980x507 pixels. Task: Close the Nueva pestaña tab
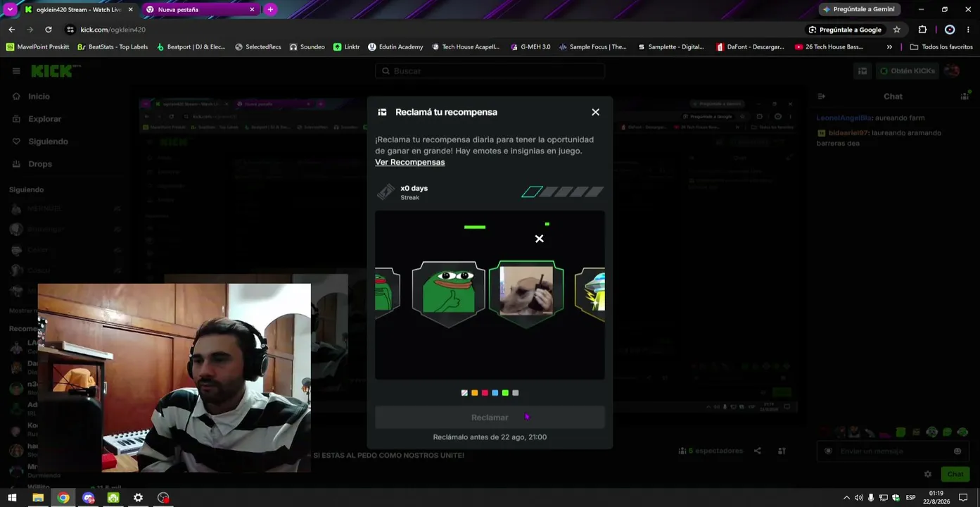tap(252, 10)
